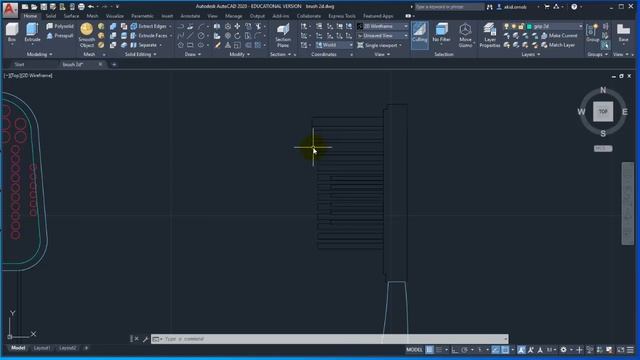Open the Mesh ribbon tab
The height and width of the screenshot is (360, 640).
coord(92,16)
